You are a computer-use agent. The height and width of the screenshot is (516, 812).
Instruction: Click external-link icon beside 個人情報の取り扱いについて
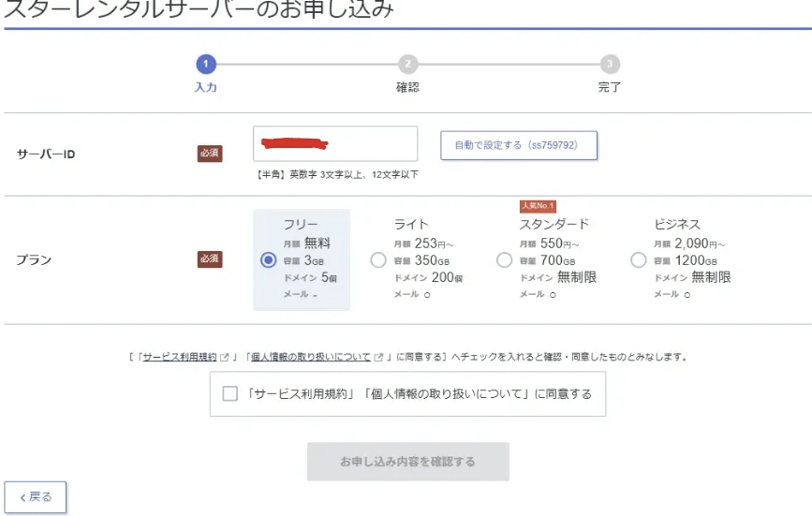click(x=378, y=357)
